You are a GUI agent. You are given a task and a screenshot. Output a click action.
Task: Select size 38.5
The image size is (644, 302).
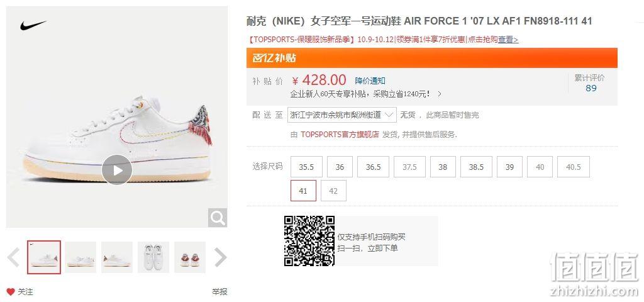coord(477,167)
